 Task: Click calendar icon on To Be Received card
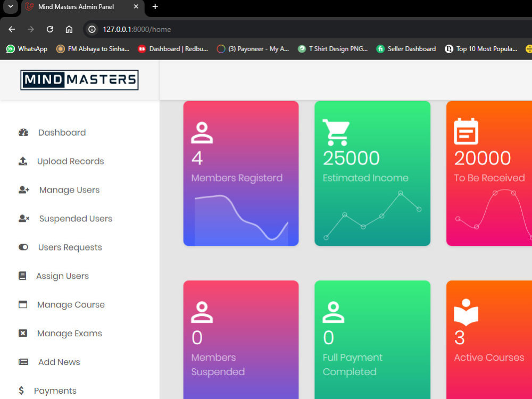(x=466, y=131)
